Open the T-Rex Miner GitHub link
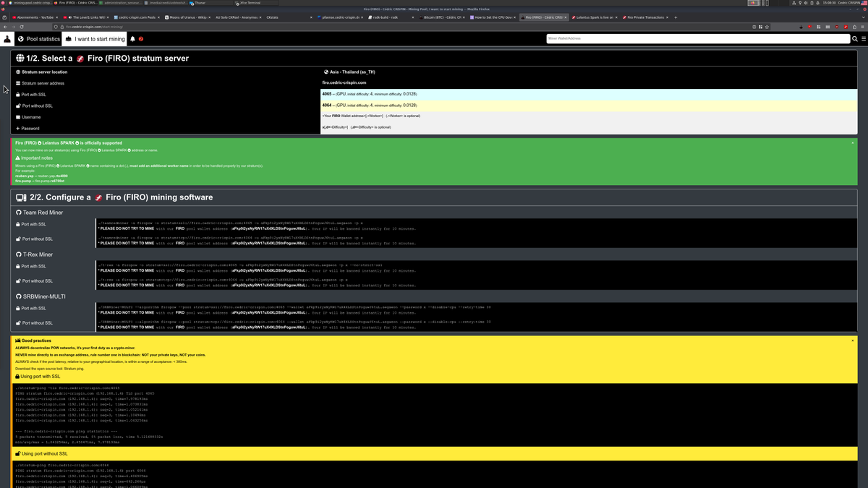The image size is (868, 488). tap(35, 254)
